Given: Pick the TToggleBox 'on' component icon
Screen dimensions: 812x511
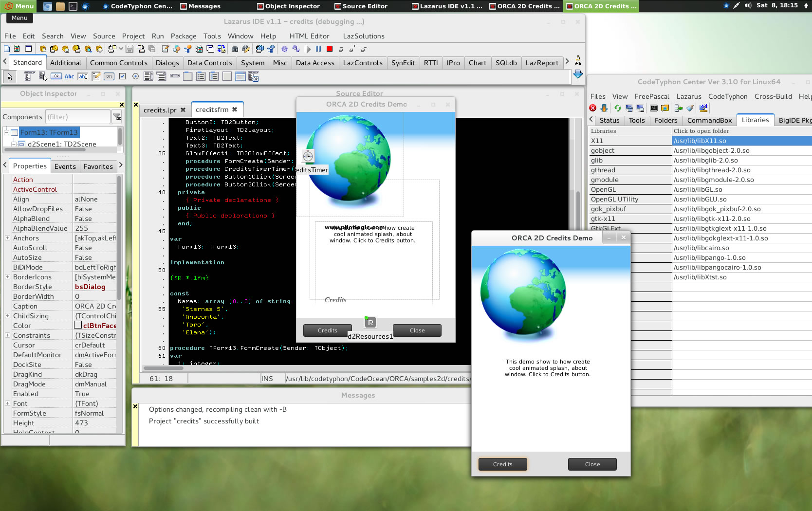Looking at the screenshot, I should [109, 76].
